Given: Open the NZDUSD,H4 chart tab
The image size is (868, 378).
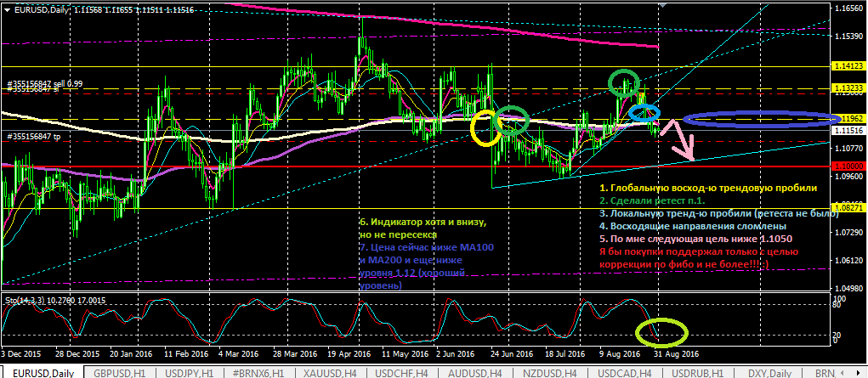Looking at the screenshot, I should 549,372.
